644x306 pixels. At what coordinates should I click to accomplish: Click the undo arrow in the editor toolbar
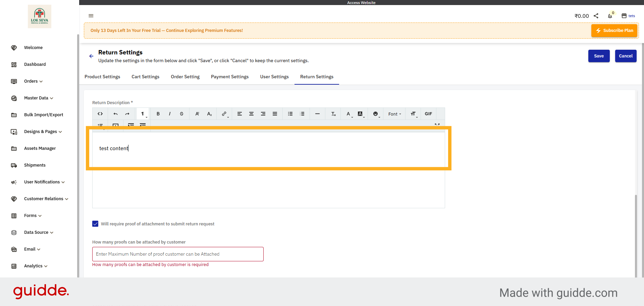115,114
